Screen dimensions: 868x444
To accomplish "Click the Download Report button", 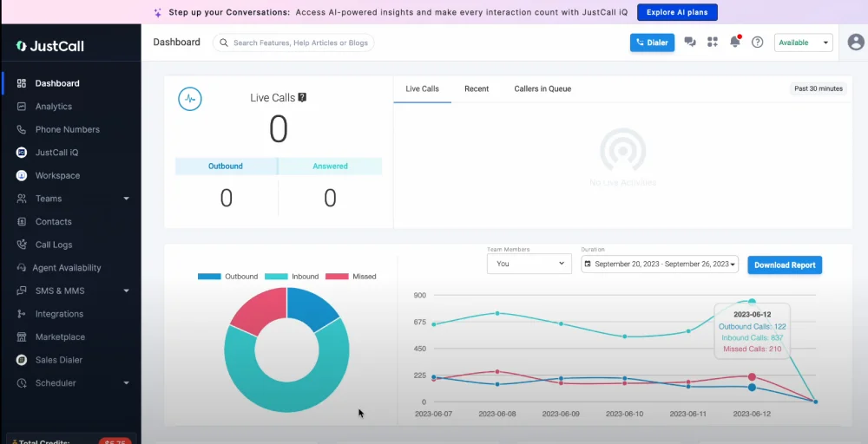I will tap(785, 264).
